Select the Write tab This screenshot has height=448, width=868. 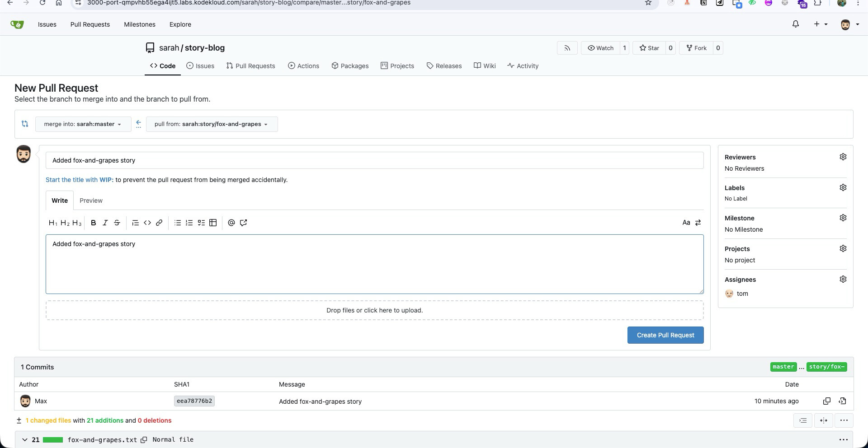(x=60, y=201)
